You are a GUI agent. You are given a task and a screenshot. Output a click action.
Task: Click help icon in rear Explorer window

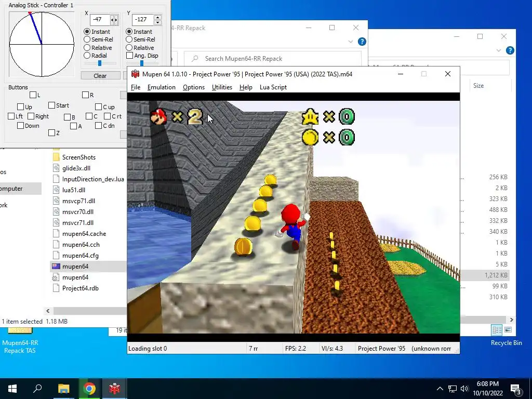pos(510,50)
